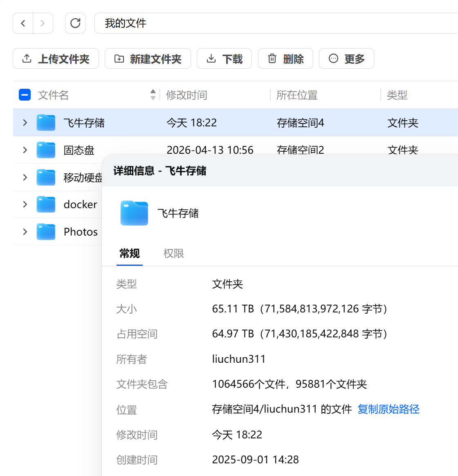Image resolution: width=458 pixels, height=476 pixels.
Task: Select the upload folder icon
Action: 27,58
